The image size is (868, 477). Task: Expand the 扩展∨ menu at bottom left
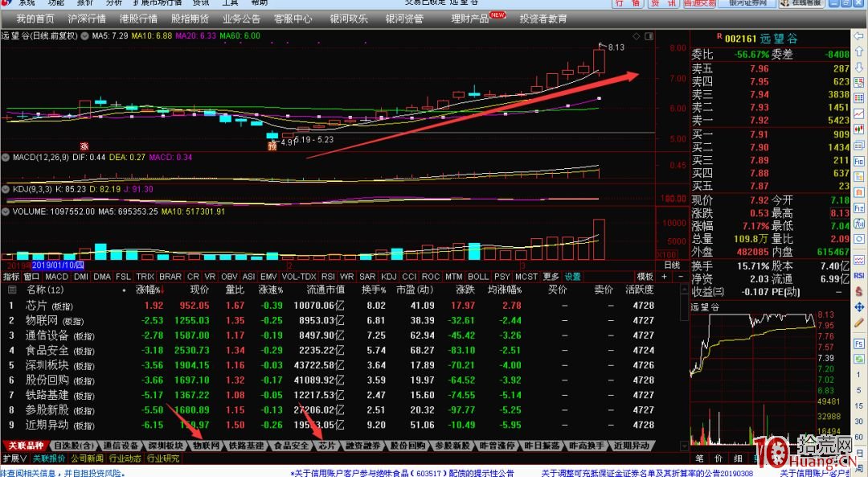tap(14, 458)
